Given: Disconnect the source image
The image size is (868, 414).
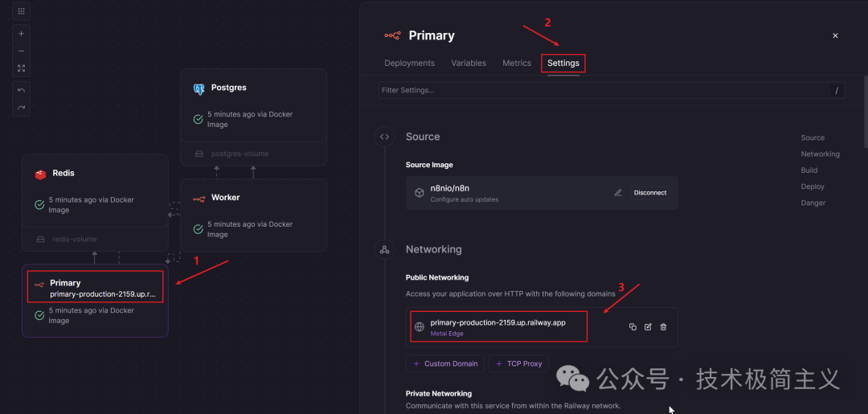Looking at the screenshot, I should click(x=650, y=193).
